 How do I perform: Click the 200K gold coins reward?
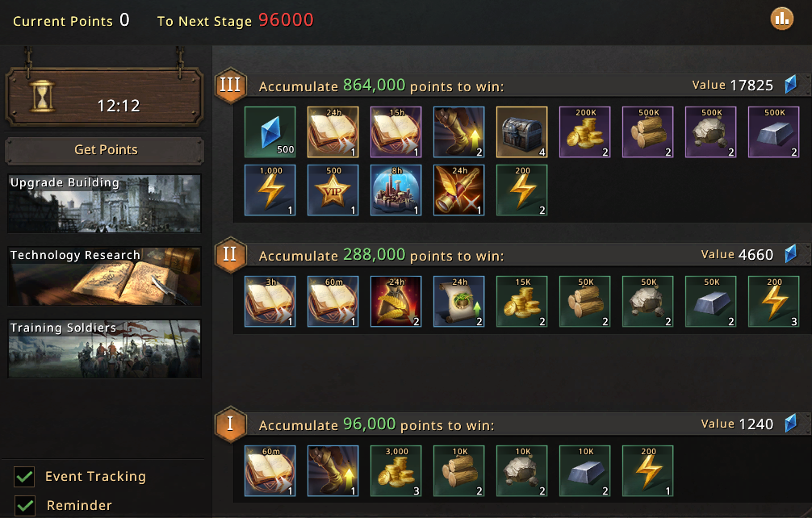tap(584, 132)
